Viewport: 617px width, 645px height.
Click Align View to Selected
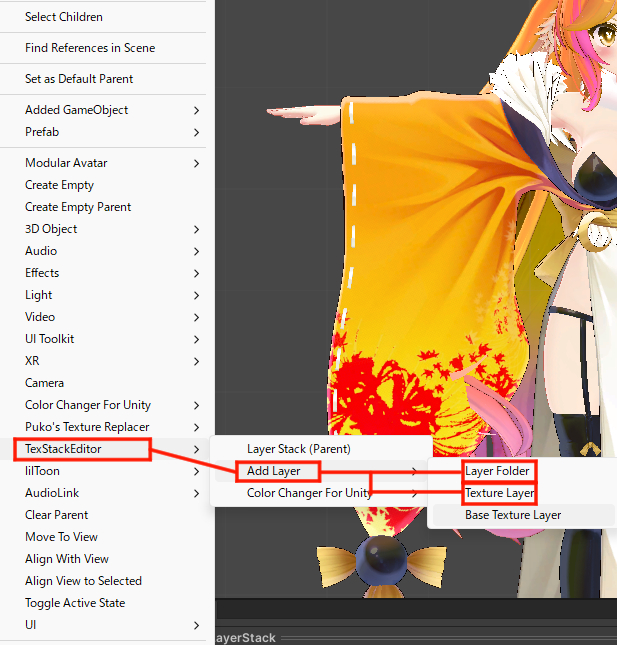point(83,581)
